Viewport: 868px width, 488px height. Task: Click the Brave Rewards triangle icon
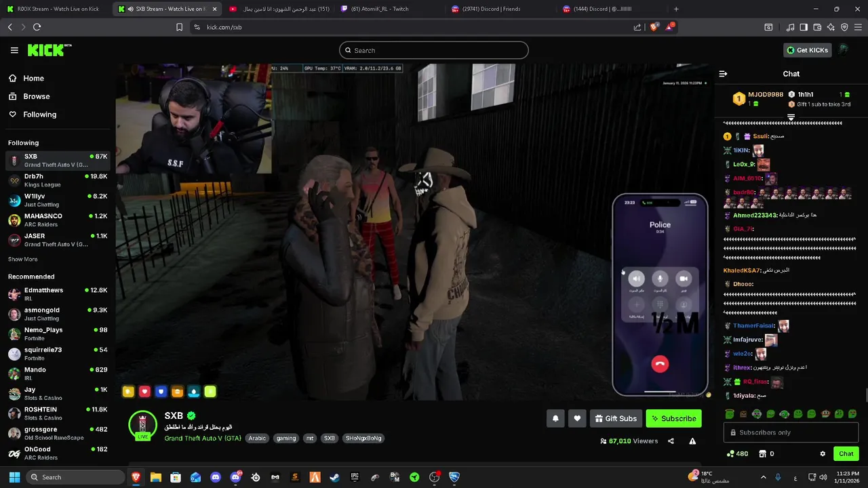click(670, 27)
